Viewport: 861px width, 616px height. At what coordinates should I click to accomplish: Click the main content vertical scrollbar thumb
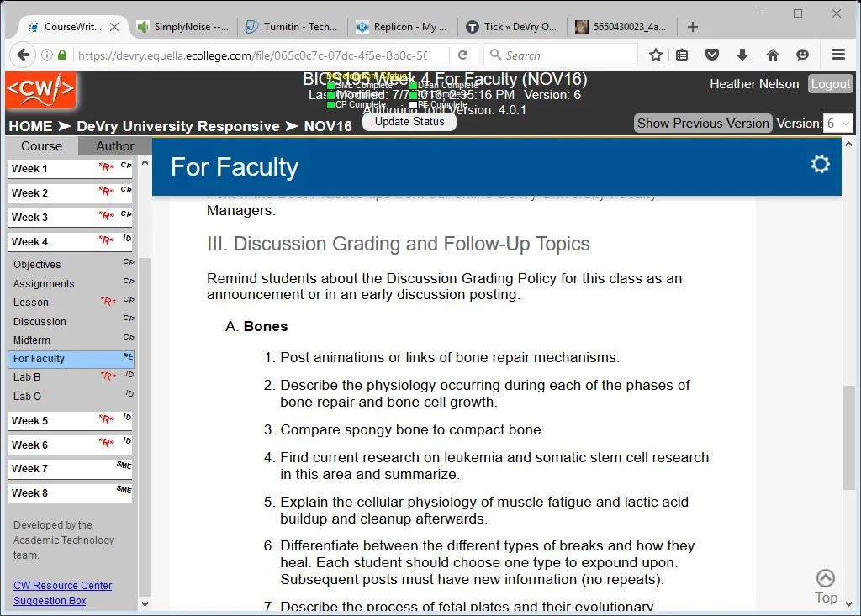848,438
